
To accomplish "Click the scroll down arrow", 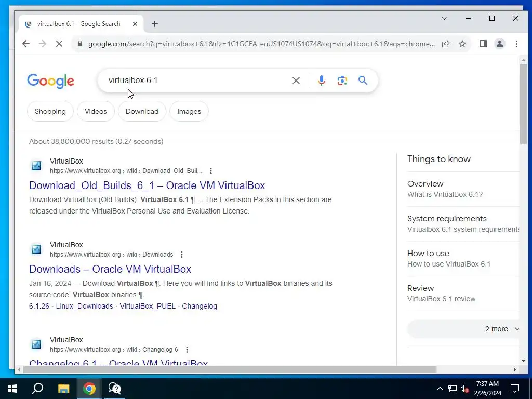I will [523, 361].
